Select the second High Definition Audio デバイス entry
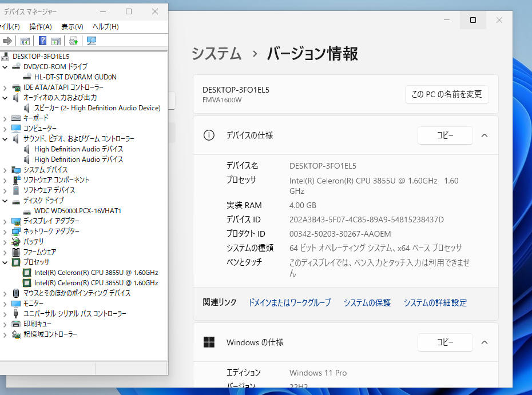This screenshot has height=395, width=532. point(79,159)
